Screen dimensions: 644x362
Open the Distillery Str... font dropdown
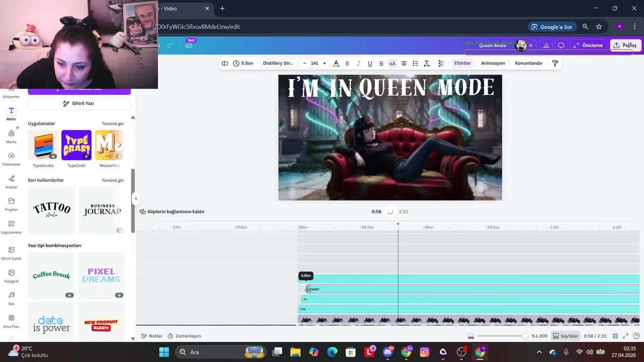pyautogui.click(x=278, y=63)
